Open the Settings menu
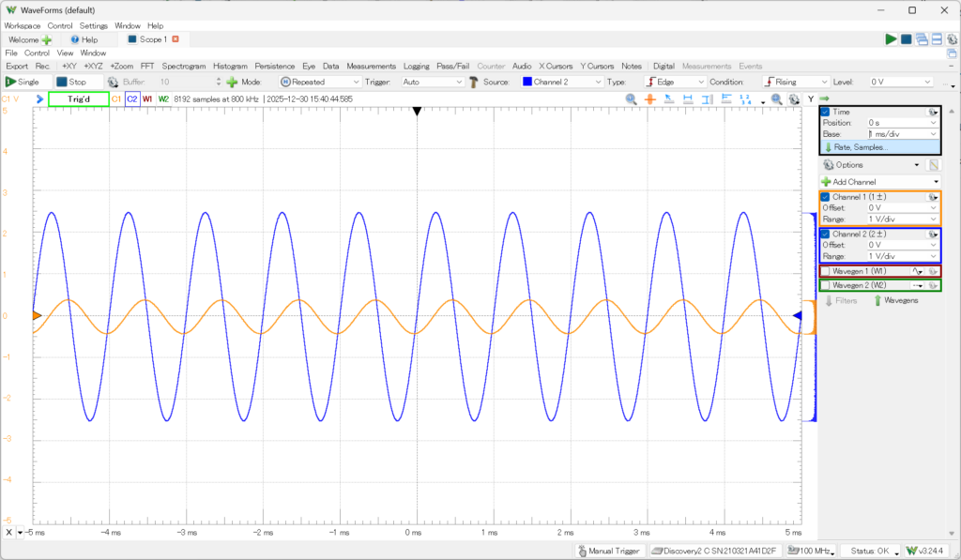Viewport: 961px width, 560px height. (x=93, y=25)
